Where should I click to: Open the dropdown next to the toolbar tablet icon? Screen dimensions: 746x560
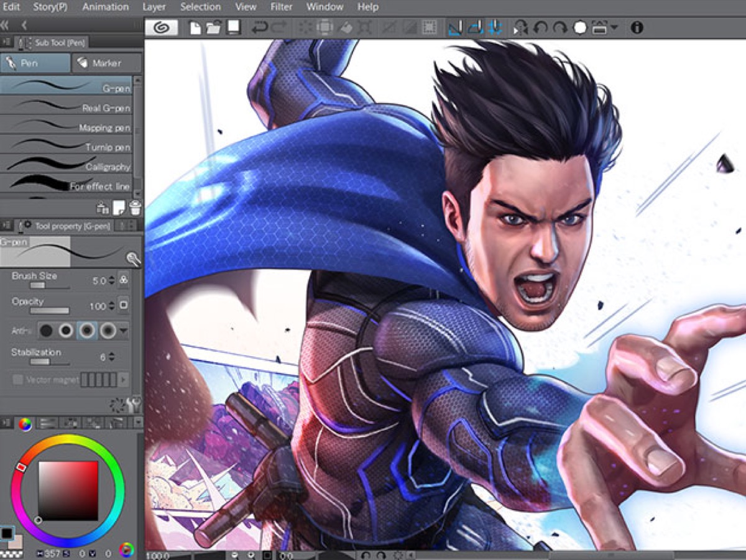614,28
